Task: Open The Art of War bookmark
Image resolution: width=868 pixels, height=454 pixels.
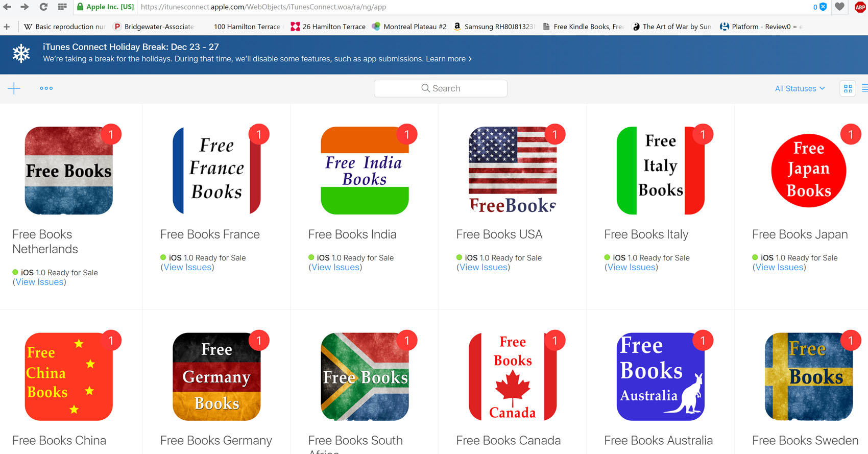Action: coord(671,27)
